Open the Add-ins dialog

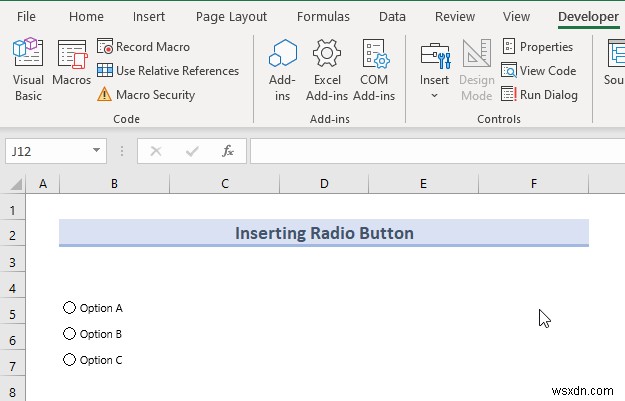tap(282, 70)
